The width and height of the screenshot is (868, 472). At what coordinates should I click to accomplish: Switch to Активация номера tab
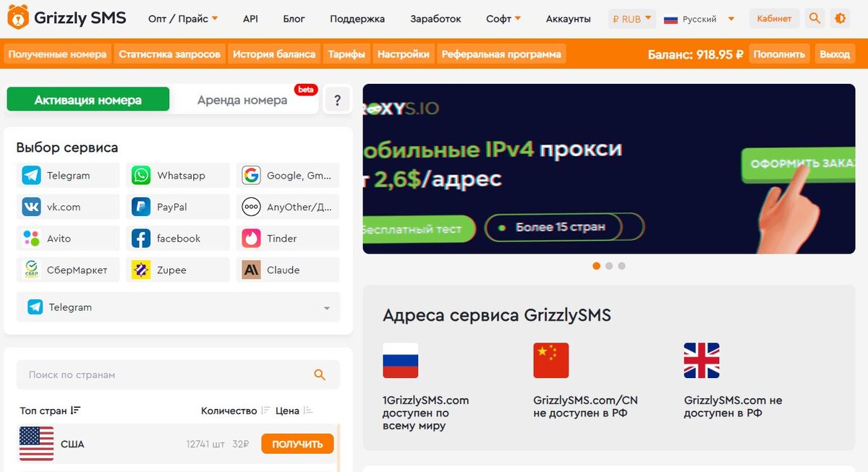pyautogui.click(x=88, y=100)
